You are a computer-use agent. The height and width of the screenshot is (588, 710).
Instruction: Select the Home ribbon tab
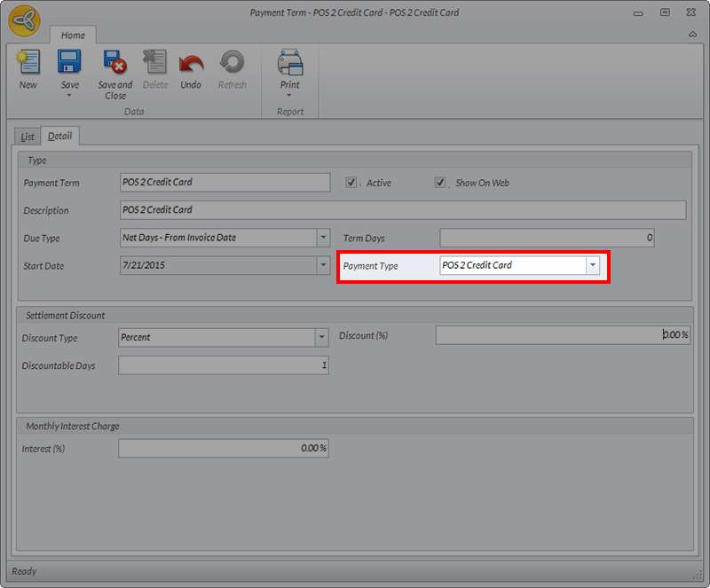point(73,35)
